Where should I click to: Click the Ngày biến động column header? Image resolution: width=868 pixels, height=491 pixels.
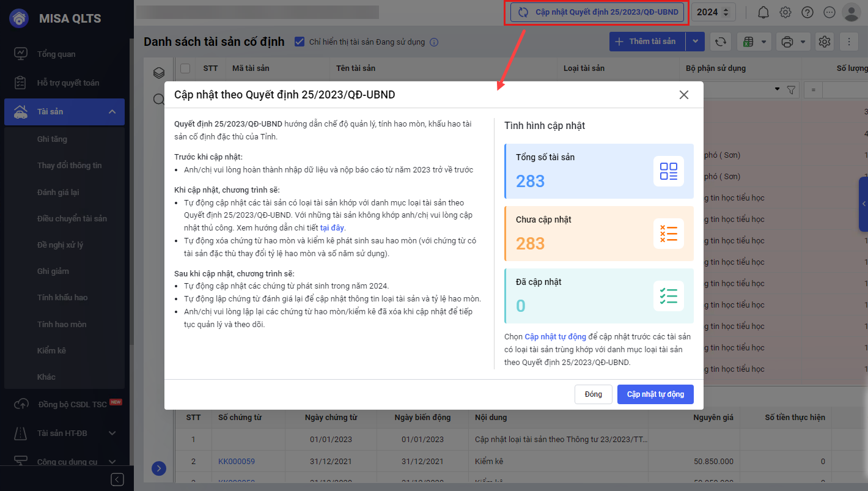point(422,417)
